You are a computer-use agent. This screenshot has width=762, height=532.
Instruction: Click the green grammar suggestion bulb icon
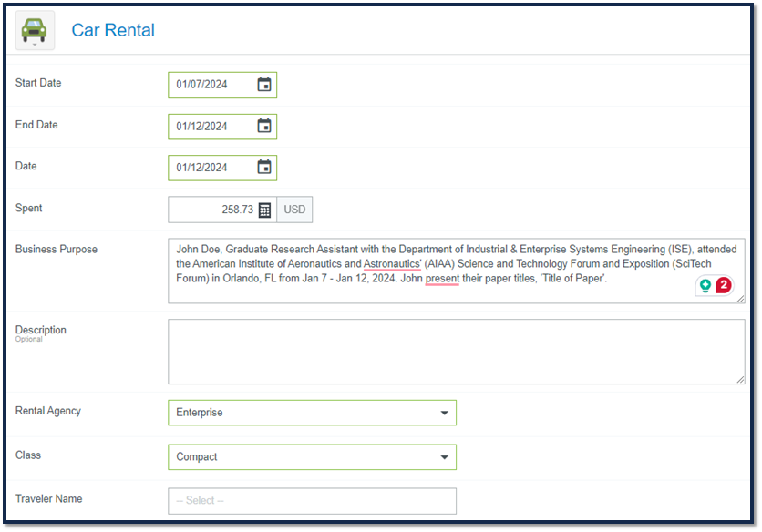coord(705,285)
